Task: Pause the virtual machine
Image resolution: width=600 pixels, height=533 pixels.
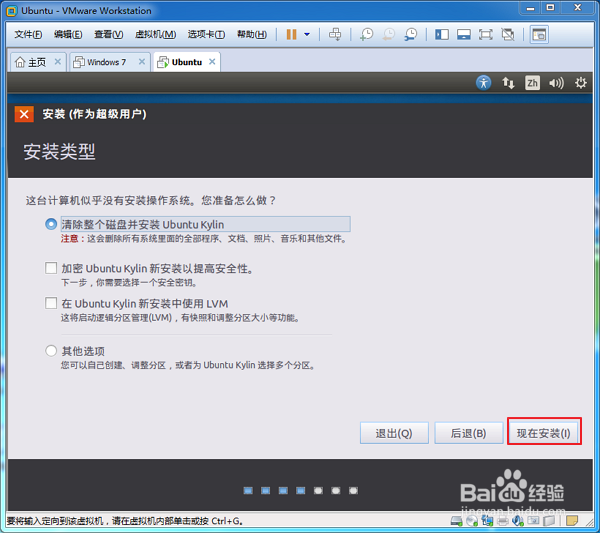Action: tap(292, 34)
